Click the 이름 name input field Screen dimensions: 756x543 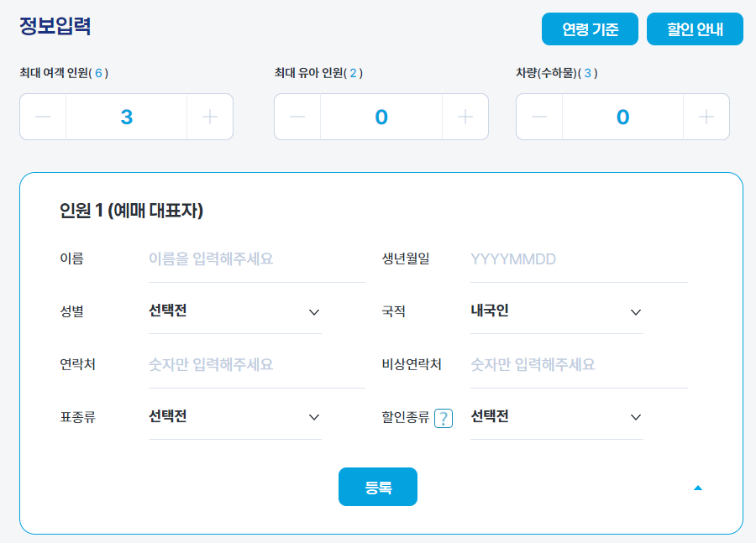pos(256,259)
